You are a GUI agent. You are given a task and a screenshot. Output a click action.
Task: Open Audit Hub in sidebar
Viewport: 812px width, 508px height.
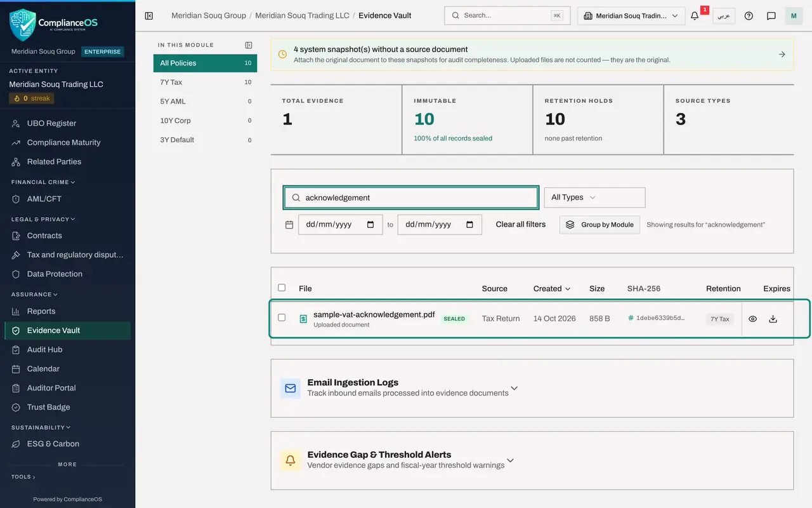tap(67, 349)
